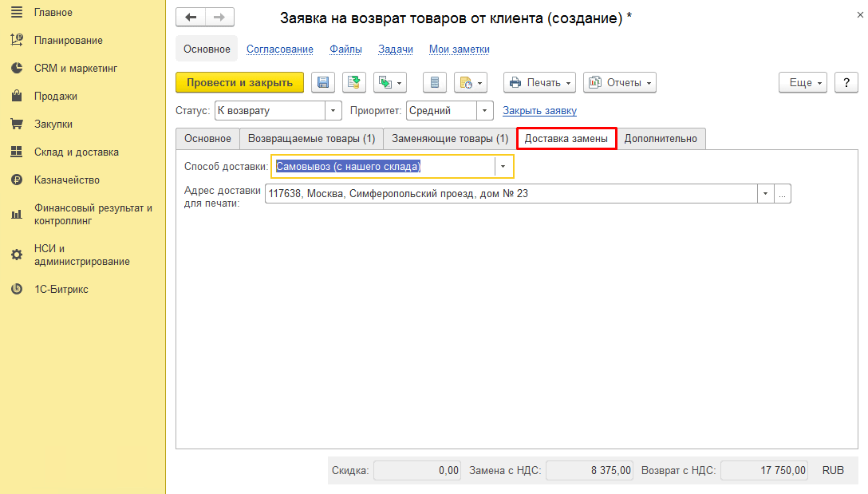Expand the Статус dropdown
The image size is (868, 494).
click(x=333, y=111)
